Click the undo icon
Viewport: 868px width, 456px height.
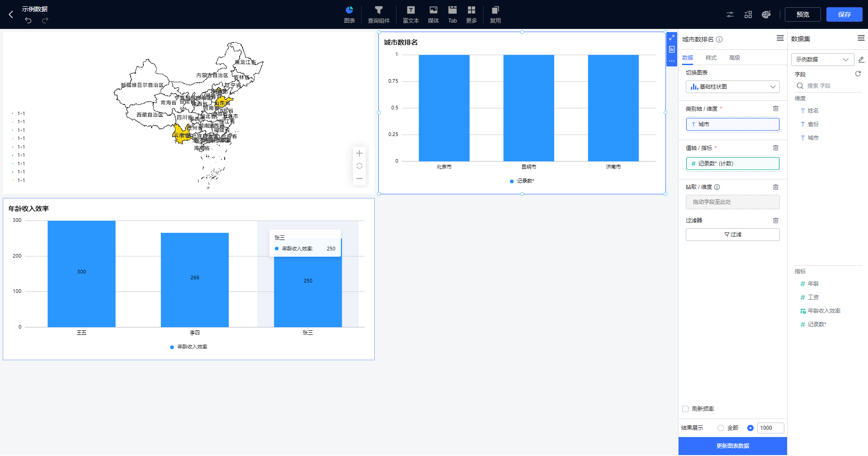[28, 20]
